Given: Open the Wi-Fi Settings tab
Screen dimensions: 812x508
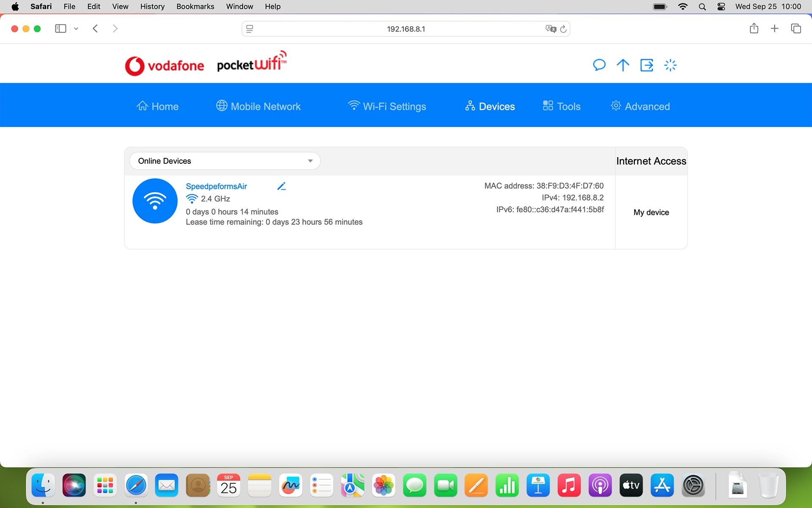Looking at the screenshot, I should 387,106.
